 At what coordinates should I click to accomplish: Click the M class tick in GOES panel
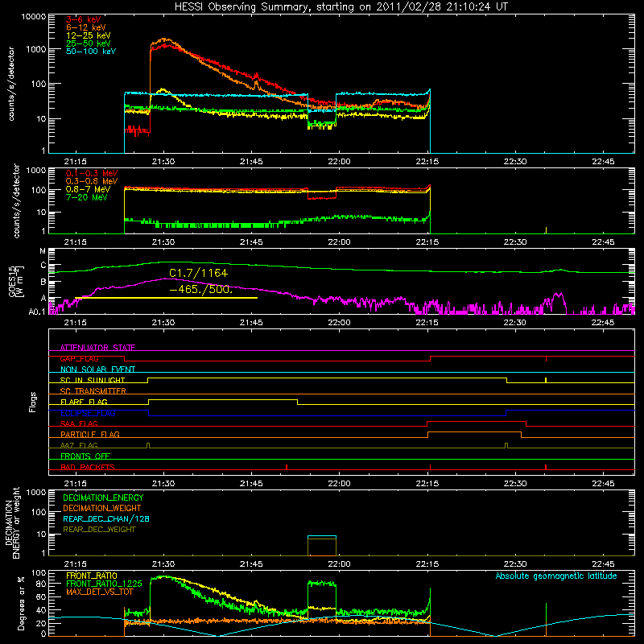pos(43,250)
